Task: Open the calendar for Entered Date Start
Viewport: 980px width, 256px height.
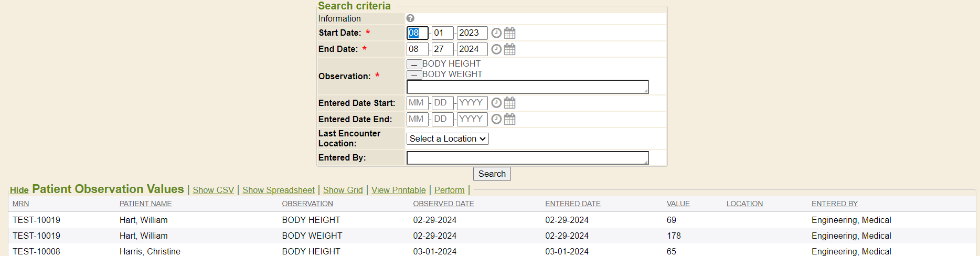Action: pyautogui.click(x=509, y=103)
